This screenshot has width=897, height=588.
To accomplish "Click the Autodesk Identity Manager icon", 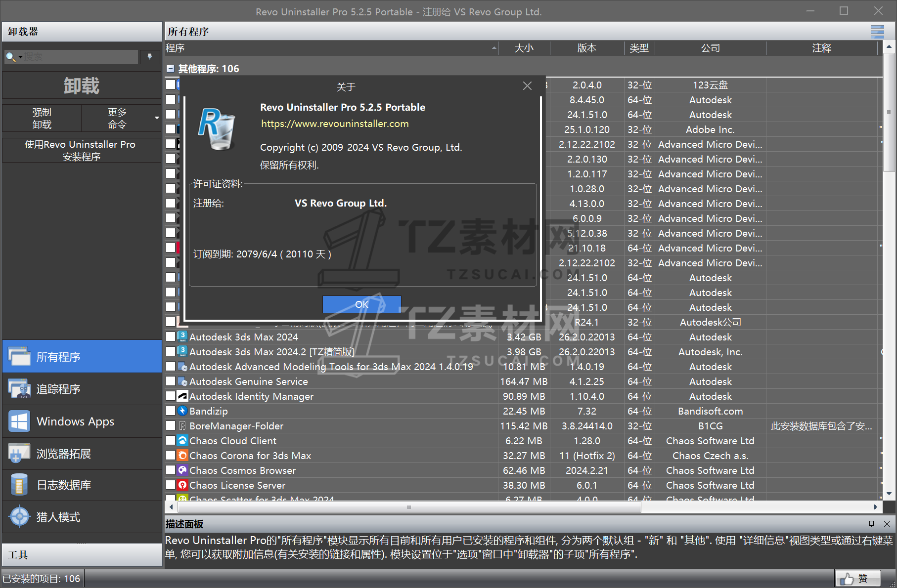I will click(x=182, y=396).
